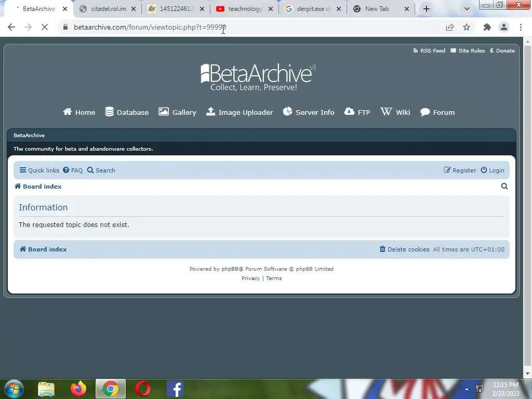Click the page vertical scrollbar track

point(527,207)
